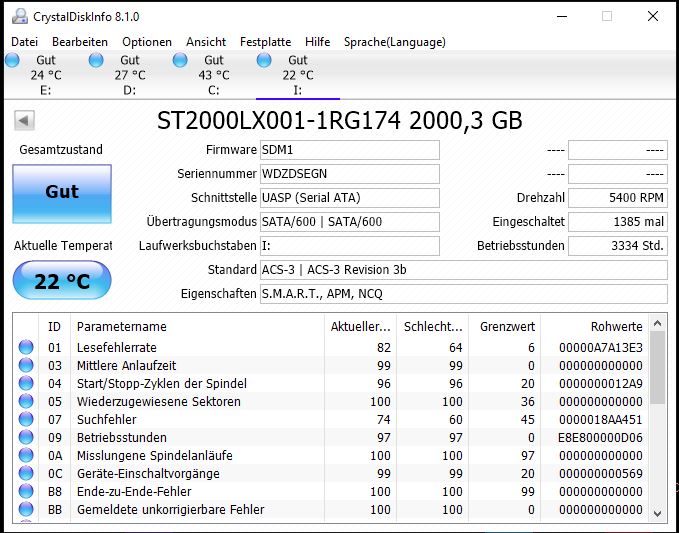
Task: Click status orb for Mittlere Anlaufzeit row
Action: [x=26, y=365]
